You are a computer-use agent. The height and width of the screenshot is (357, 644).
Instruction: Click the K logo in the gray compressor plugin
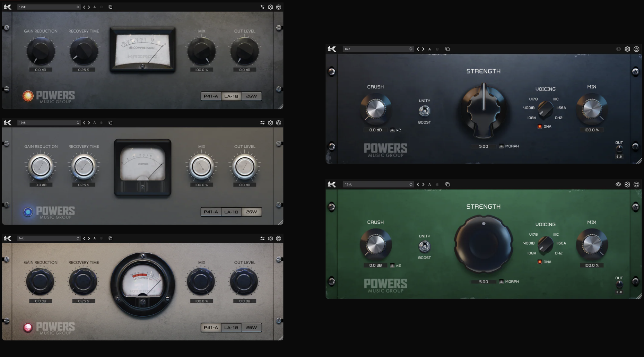(8, 123)
